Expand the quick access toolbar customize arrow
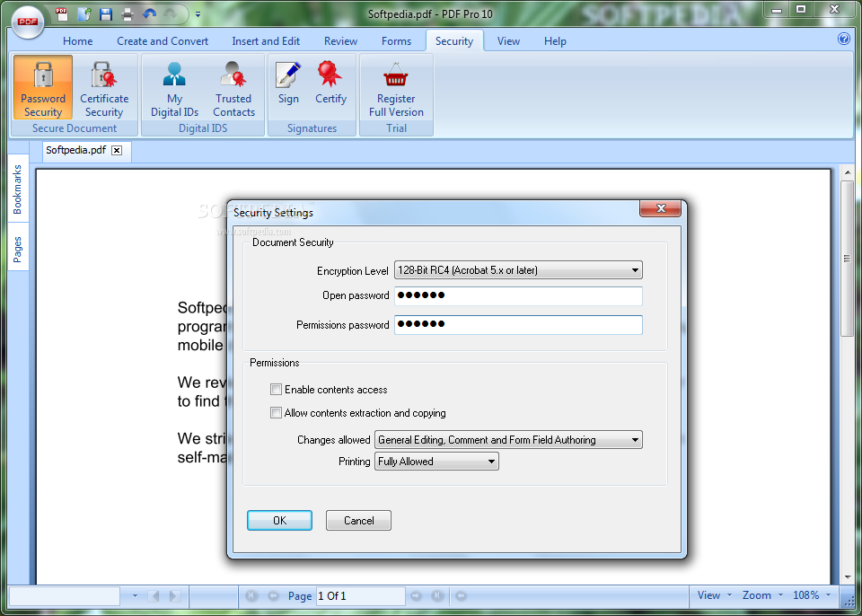This screenshot has width=862, height=616. click(198, 14)
